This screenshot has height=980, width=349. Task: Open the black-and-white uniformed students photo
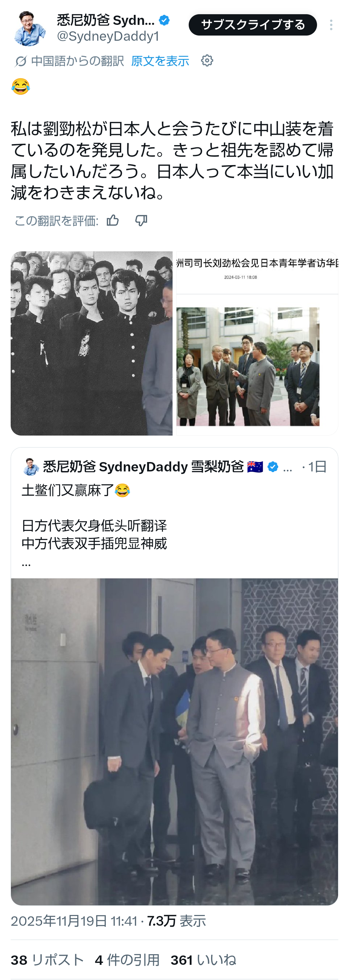[91, 343]
